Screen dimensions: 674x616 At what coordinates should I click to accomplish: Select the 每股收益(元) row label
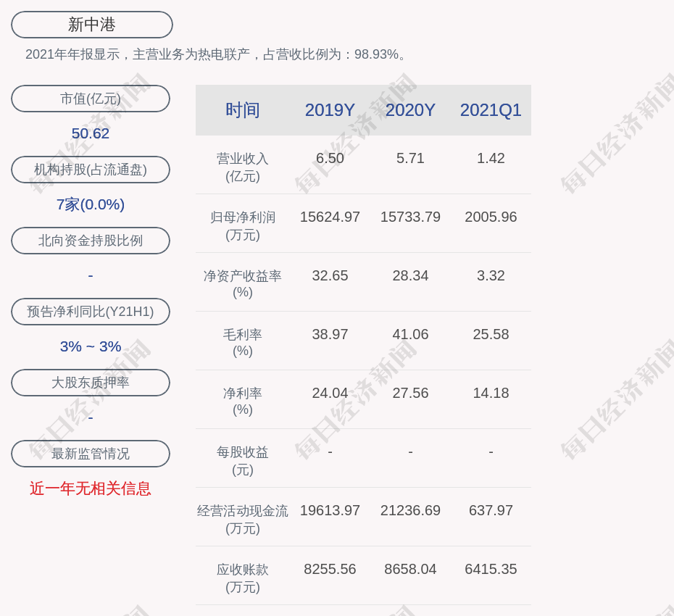coord(243,460)
